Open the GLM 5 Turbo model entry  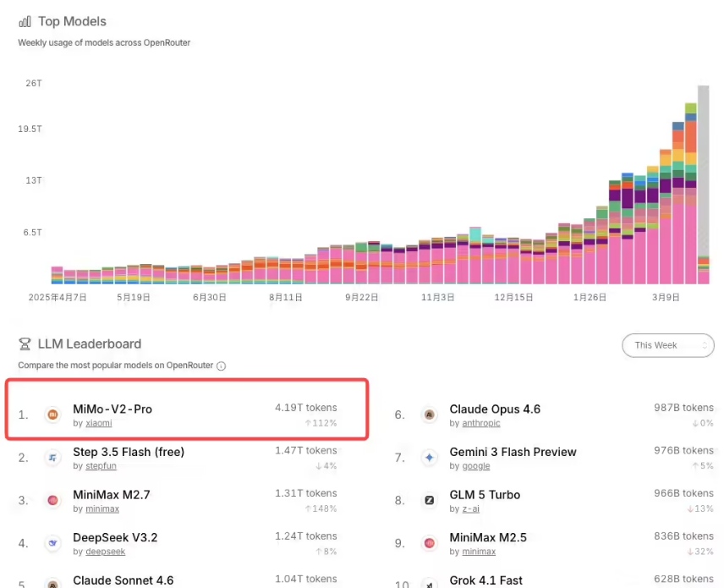click(485, 495)
